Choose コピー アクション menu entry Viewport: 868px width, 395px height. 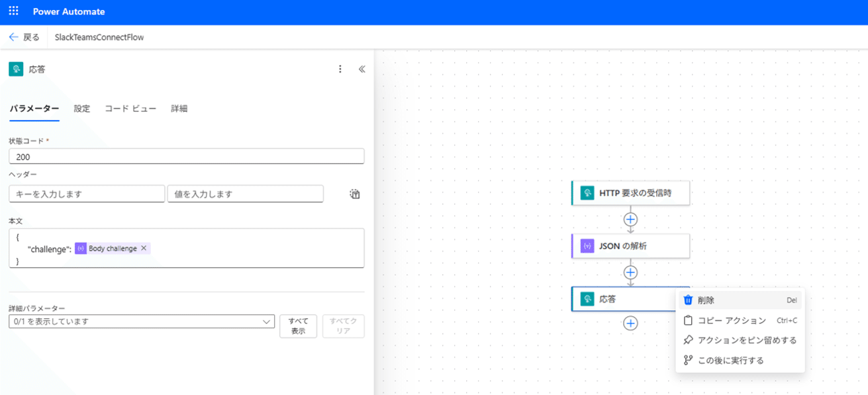(x=740, y=320)
